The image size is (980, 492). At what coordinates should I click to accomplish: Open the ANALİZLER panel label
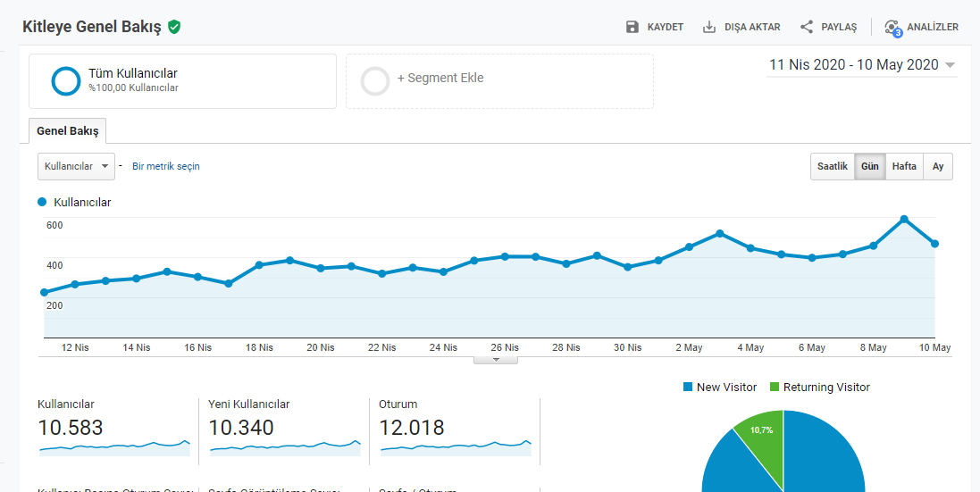(x=933, y=28)
